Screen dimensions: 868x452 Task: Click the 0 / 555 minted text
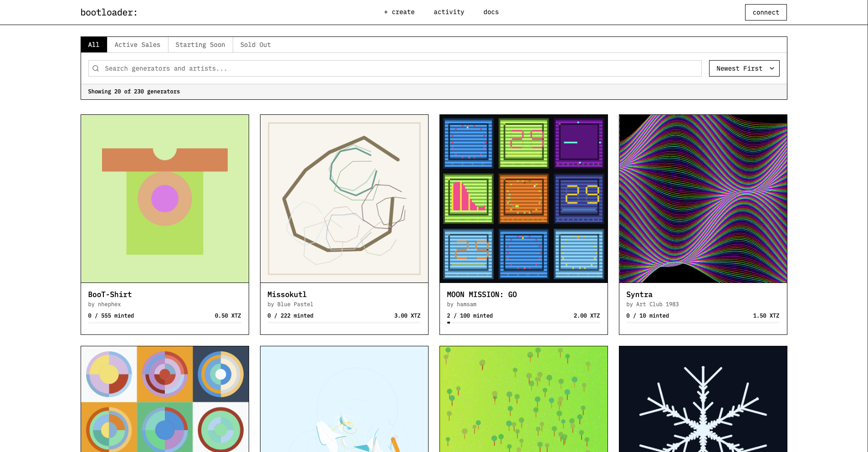pos(111,316)
